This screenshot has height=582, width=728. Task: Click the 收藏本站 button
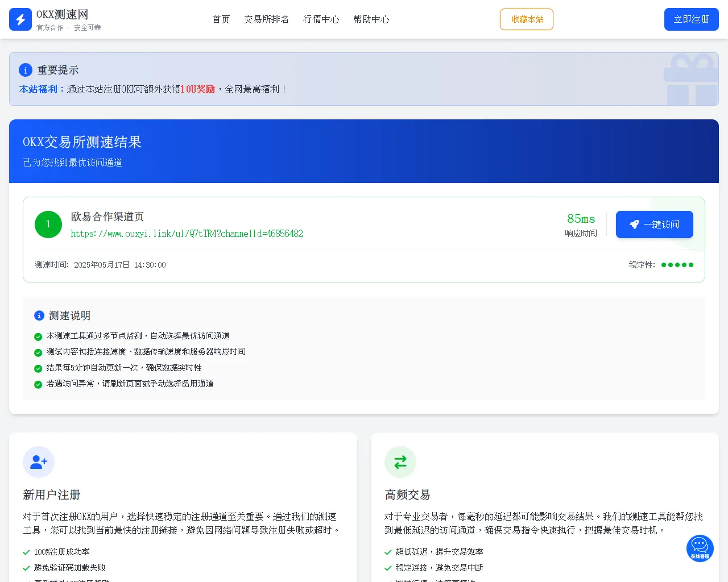point(527,19)
